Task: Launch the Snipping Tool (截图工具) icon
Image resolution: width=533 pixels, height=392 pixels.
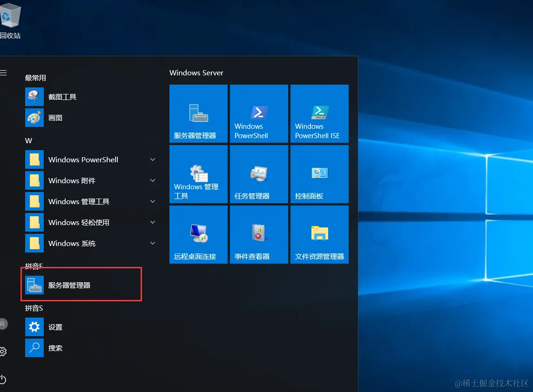Action: (34, 97)
